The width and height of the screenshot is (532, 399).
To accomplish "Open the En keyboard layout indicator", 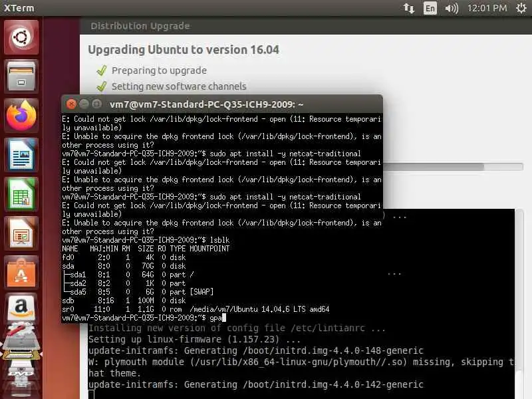I will pyautogui.click(x=430, y=8).
